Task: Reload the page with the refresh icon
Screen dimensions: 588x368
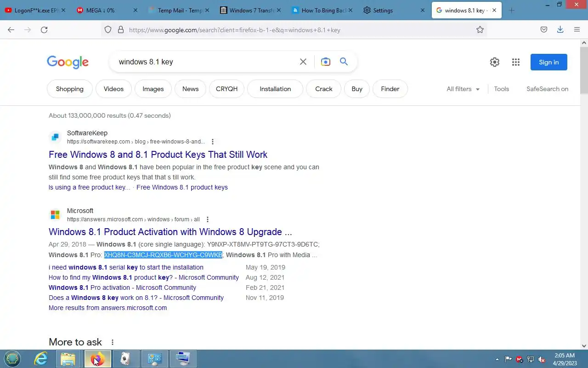Action: click(x=44, y=30)
